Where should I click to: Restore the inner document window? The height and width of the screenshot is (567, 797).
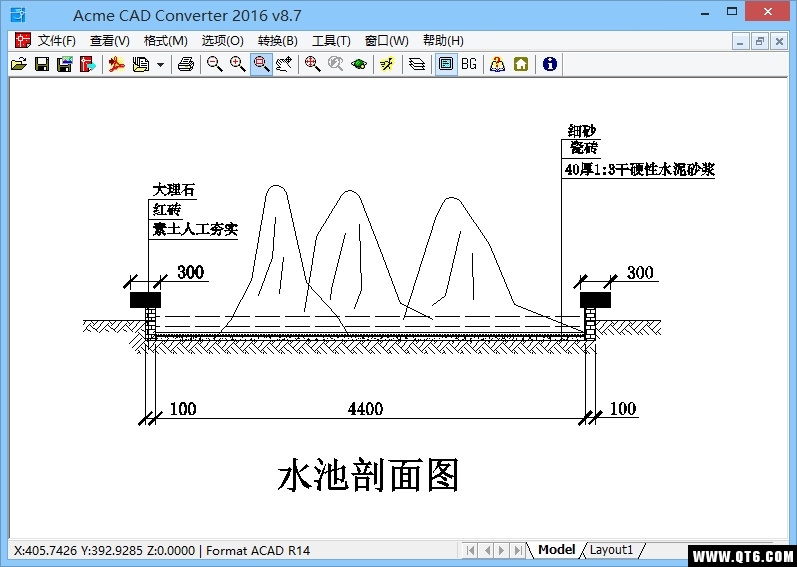click(760, 42)
